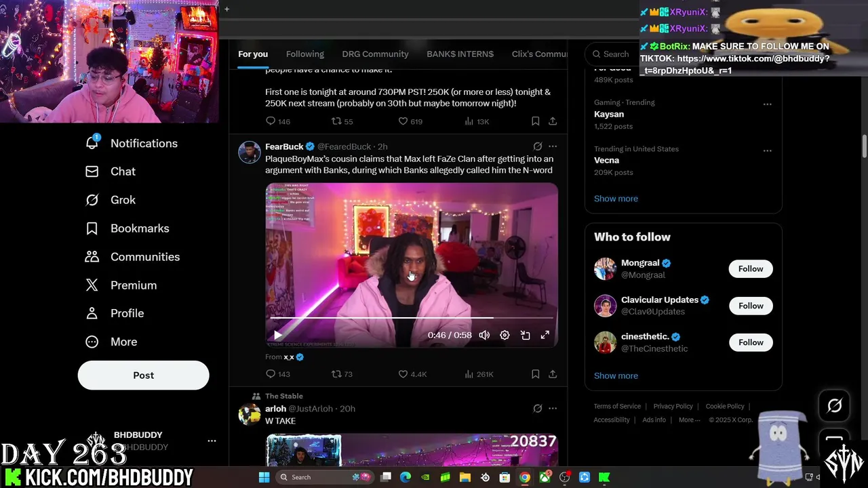This screenshot has width=868, height=488.
Task: Open Profile in the sidebar
Action: (x=114, y=313)
